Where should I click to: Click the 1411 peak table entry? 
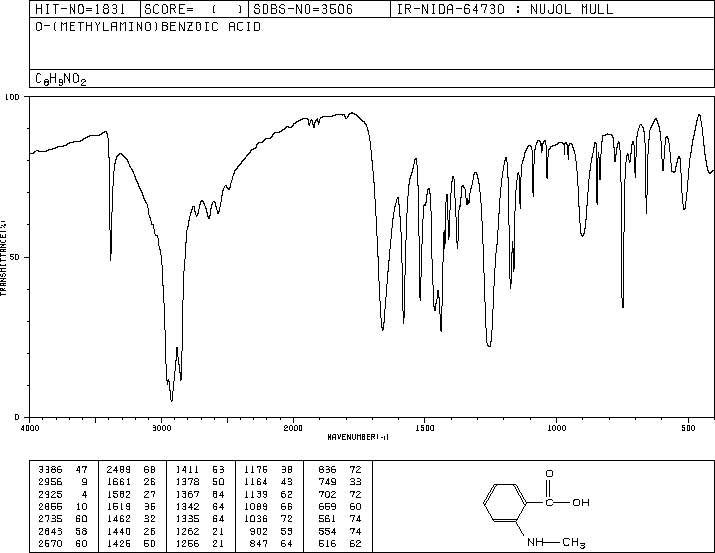click(x=200, y=470)
